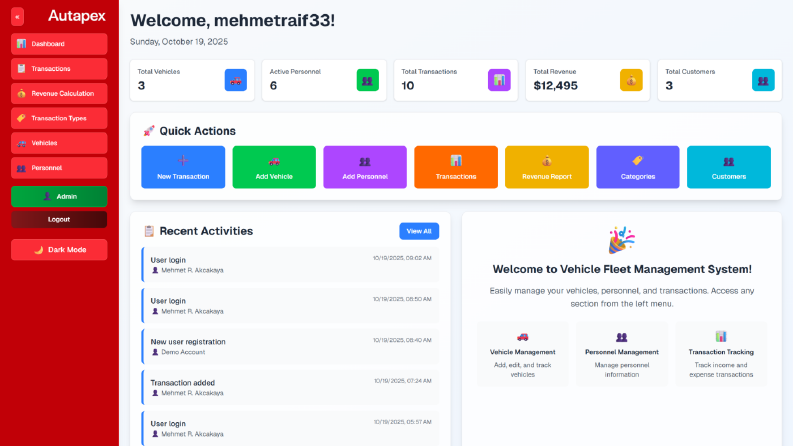The image size is (793, 446).
Task: Click the Personnel Management feature card
Action: coord(622,354)
